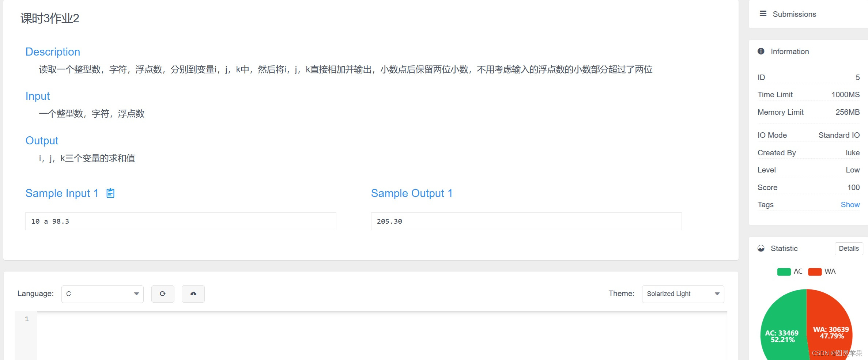
Task: Open the Theme dropdown showing Solarized Light
Action: tap(683, 294)
